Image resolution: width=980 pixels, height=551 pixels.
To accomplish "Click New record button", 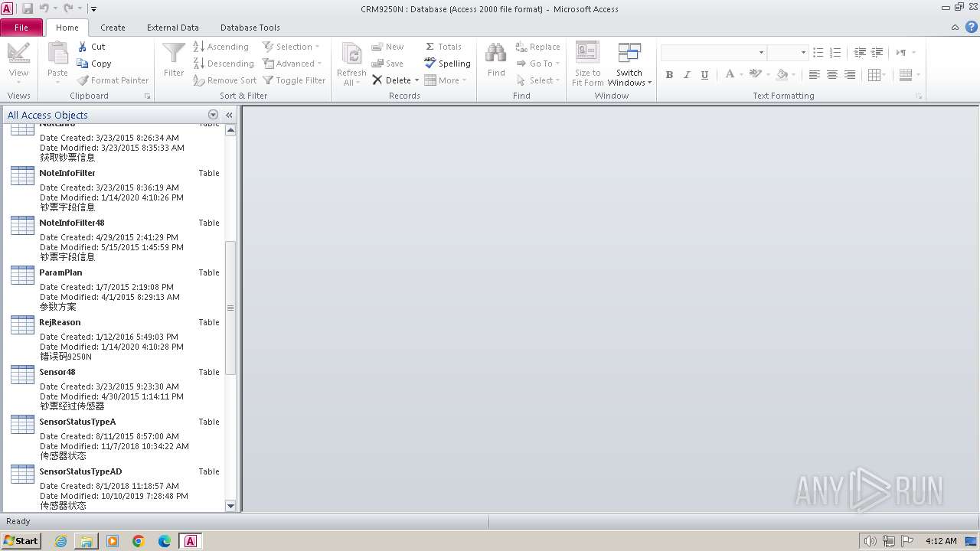I will 387,47.
